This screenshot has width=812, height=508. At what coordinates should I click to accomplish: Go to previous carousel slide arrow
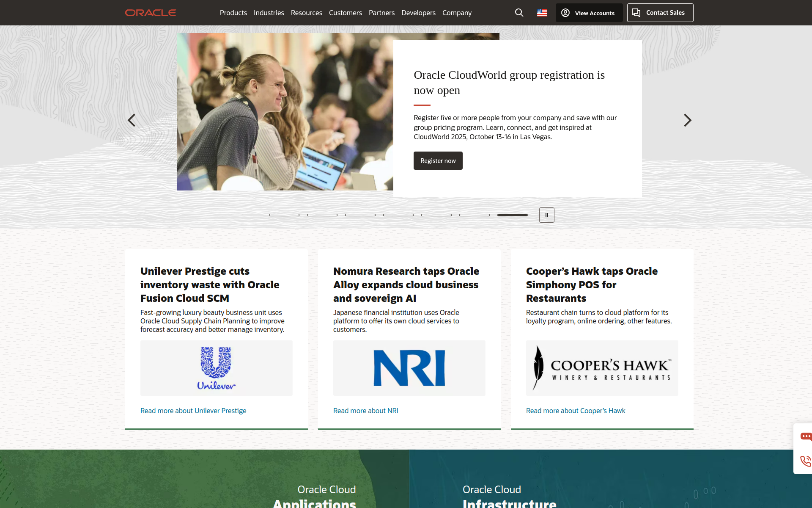coord(132,120)
